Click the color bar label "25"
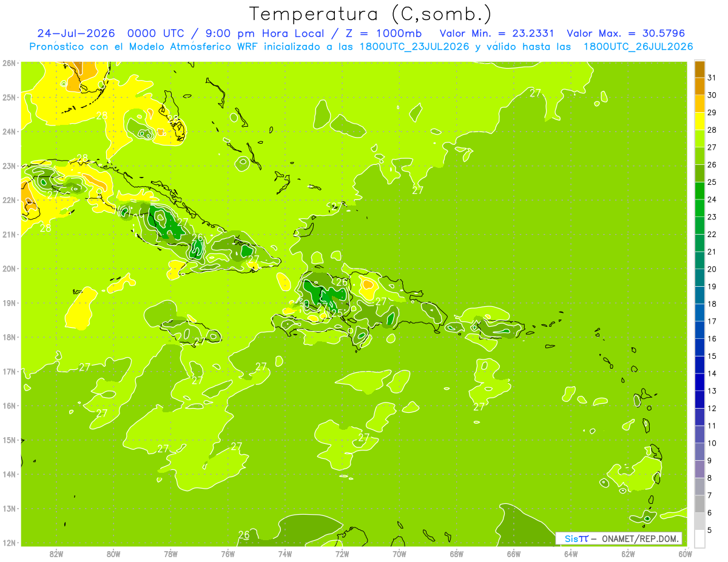Viewport: 728px width, 562px height. coord(712,182)
